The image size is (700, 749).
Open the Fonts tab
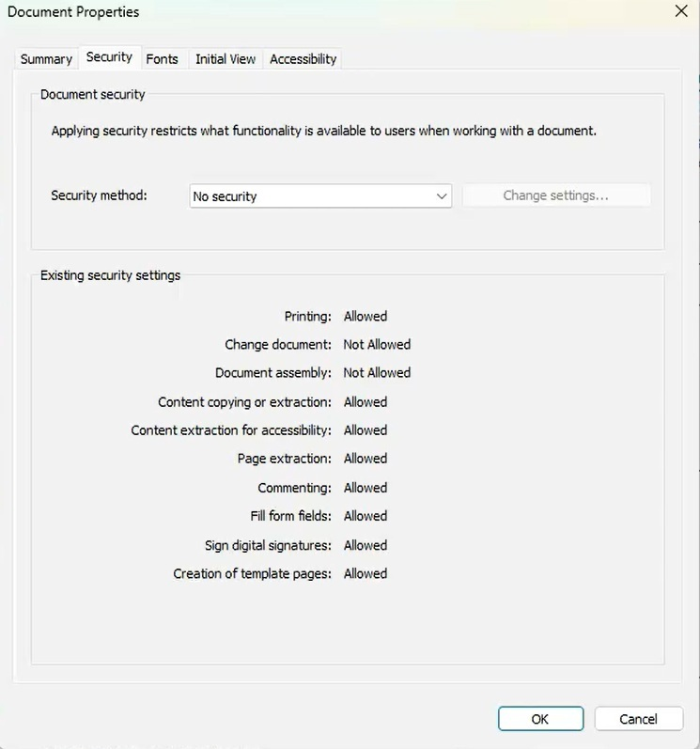162,59
